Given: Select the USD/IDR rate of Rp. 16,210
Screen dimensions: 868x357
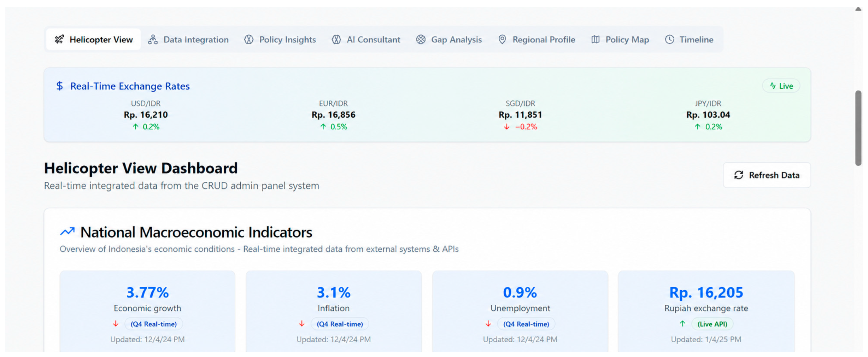Looking at the screenshot, I should pyautogui.click(x=146, y=115).
